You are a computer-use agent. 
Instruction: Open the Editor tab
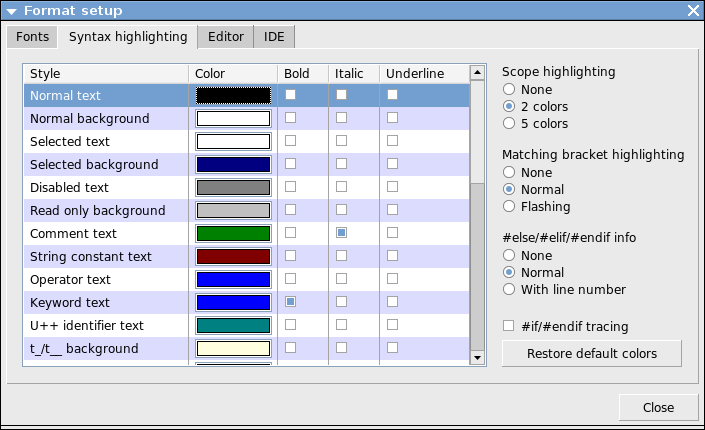tap(226, 37)
